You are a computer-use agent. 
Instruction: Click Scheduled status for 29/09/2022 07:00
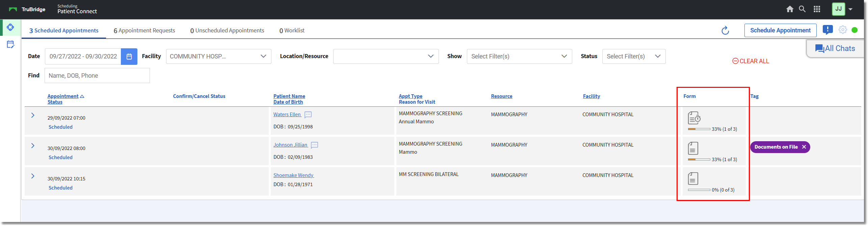60,127
